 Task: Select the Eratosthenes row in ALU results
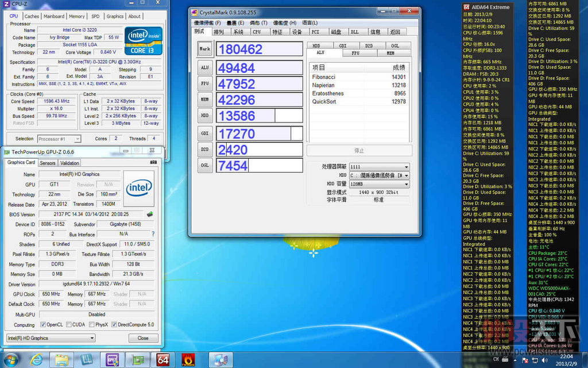coord(359,93)
